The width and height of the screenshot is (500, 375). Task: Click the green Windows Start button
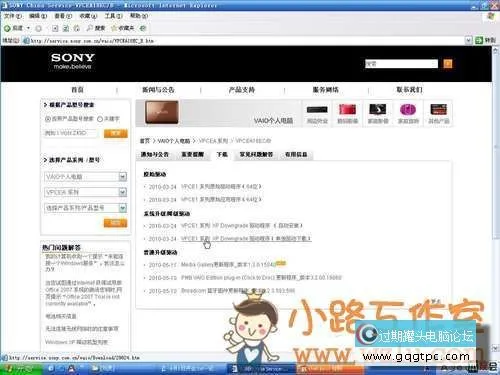pos(21,369)
